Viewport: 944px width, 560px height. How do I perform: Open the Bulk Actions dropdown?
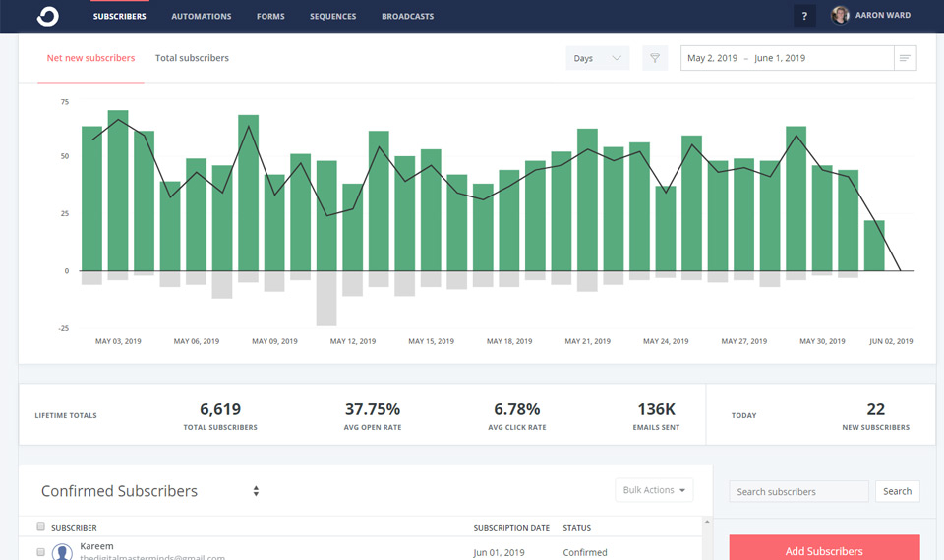click(654, 490)
